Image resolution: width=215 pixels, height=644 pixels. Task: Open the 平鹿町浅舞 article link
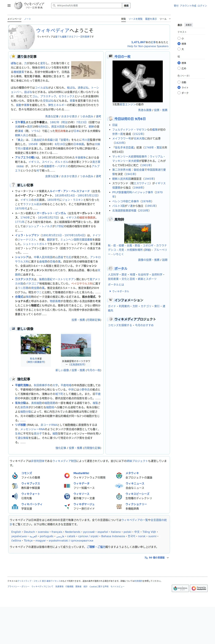[22, 385]
